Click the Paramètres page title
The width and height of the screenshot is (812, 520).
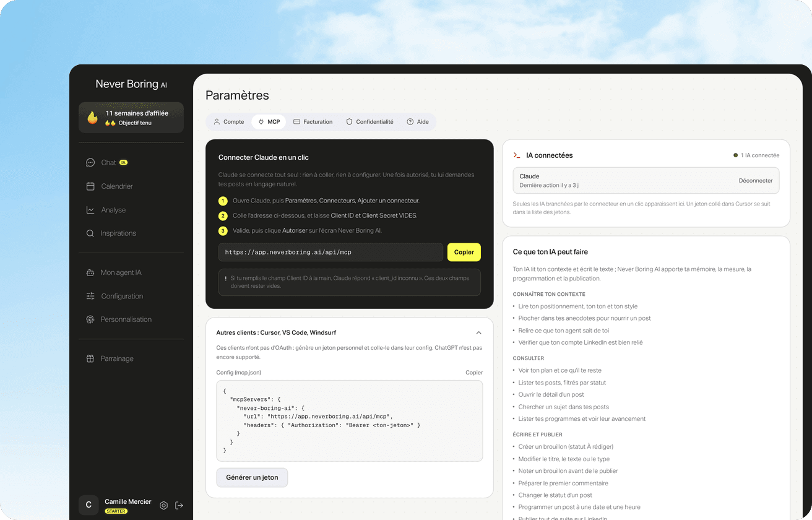click(x=237, y=95)
